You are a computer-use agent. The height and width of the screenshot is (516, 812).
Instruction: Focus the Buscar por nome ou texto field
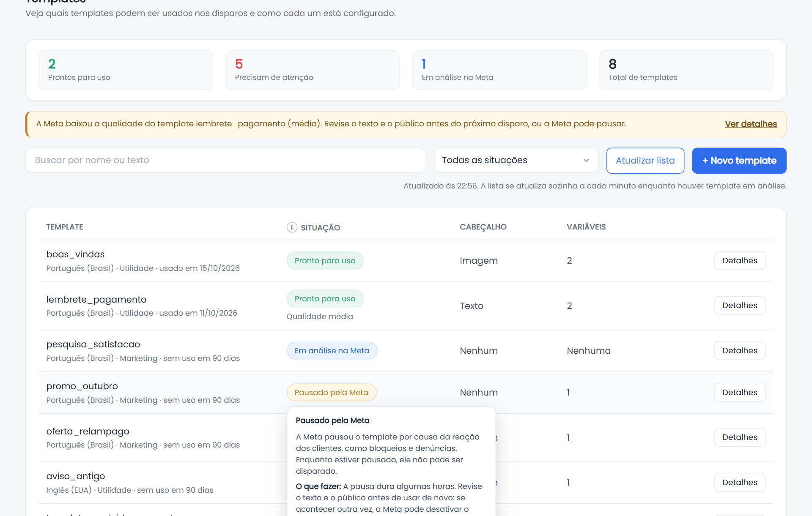pos(225,160)
